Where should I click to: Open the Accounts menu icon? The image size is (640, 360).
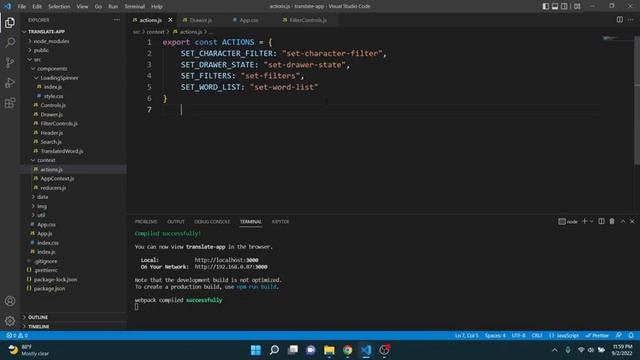pos(10,301)
